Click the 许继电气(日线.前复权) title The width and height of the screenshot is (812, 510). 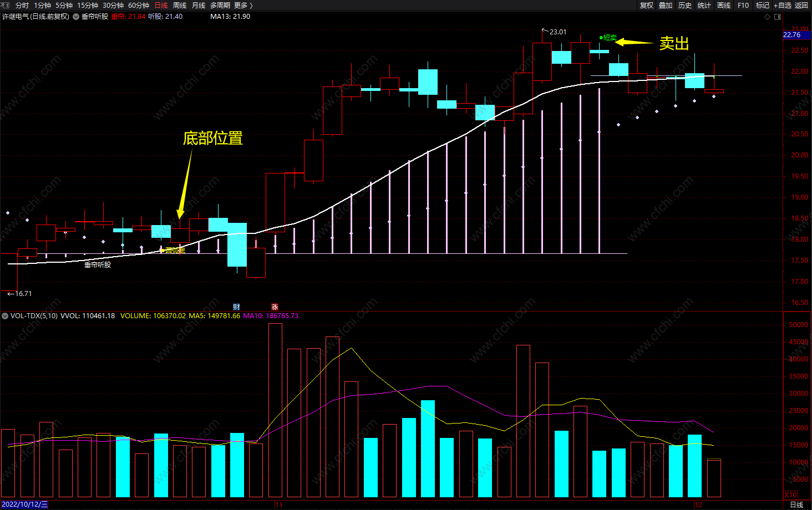pyautogui.click(x=36, y=17)
